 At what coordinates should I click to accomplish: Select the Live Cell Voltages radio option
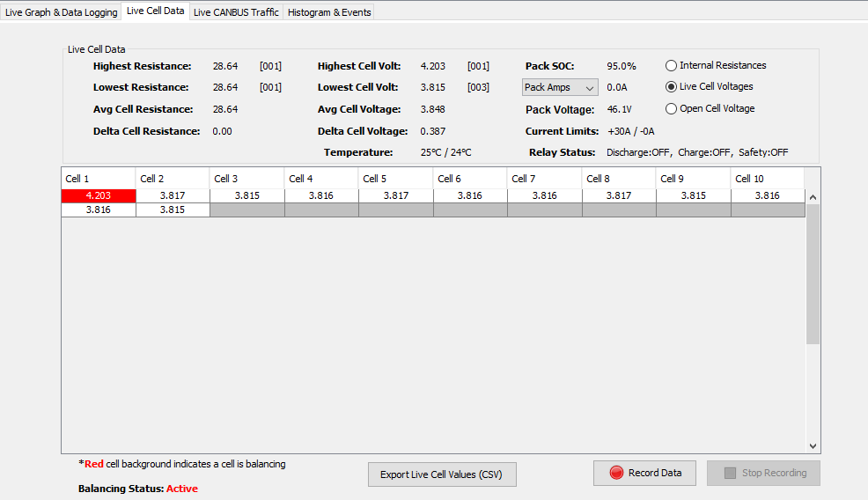click(672, 87)
